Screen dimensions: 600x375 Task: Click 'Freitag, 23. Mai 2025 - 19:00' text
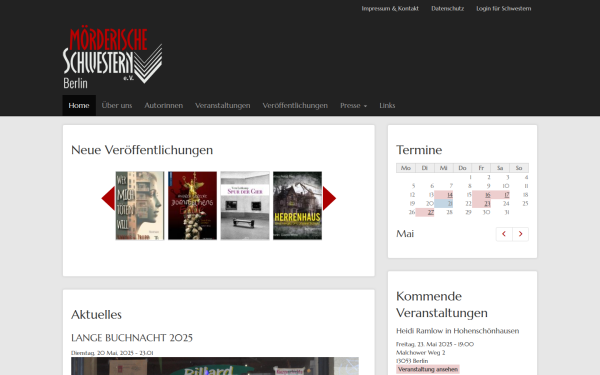(435, 344)
